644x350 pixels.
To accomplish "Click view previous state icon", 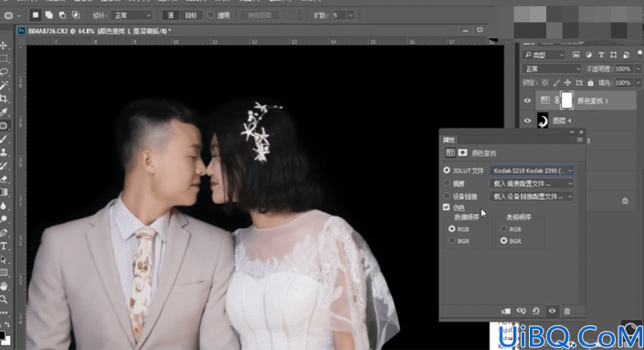I will [522, 311].
